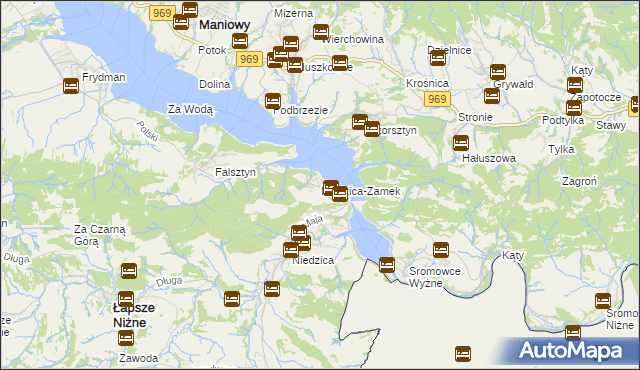Select the Krośnica label
The width and height of the screenshot is (640, 370).
427,83
